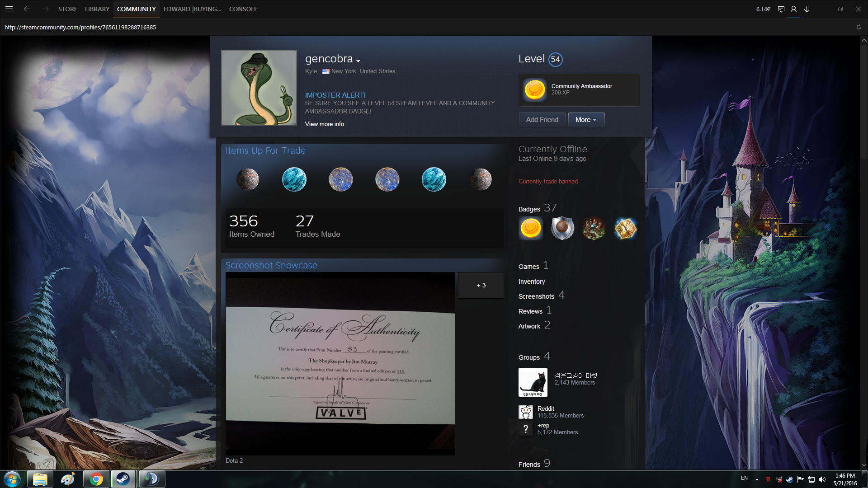Reload page with refresh icon
868x488 pixels.
click(x=859, y=27)
